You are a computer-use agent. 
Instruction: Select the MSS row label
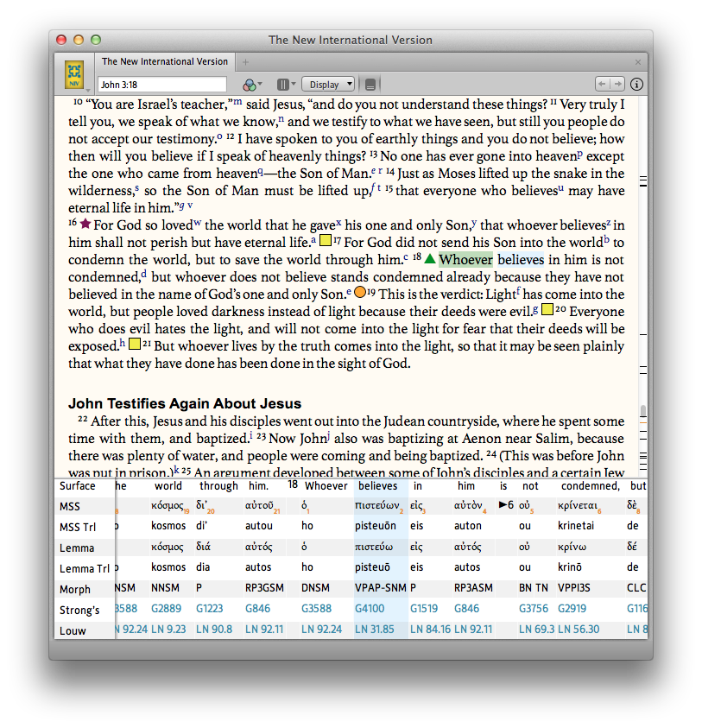click(x=70, y=507)
